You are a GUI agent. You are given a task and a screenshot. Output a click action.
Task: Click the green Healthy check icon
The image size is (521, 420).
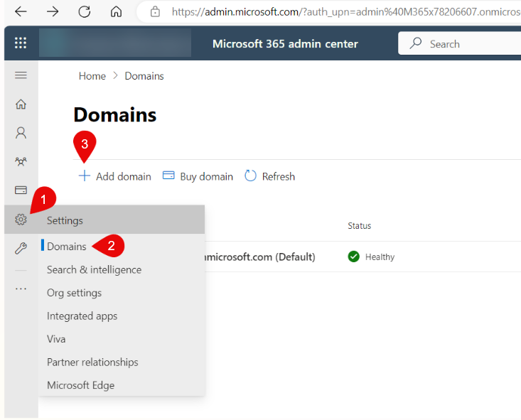coord(353,257)
